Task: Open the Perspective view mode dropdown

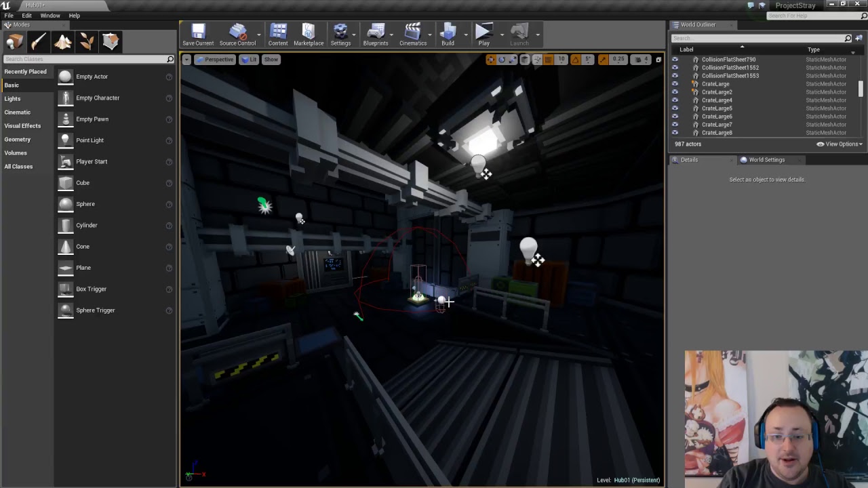Action: point(215,60)
